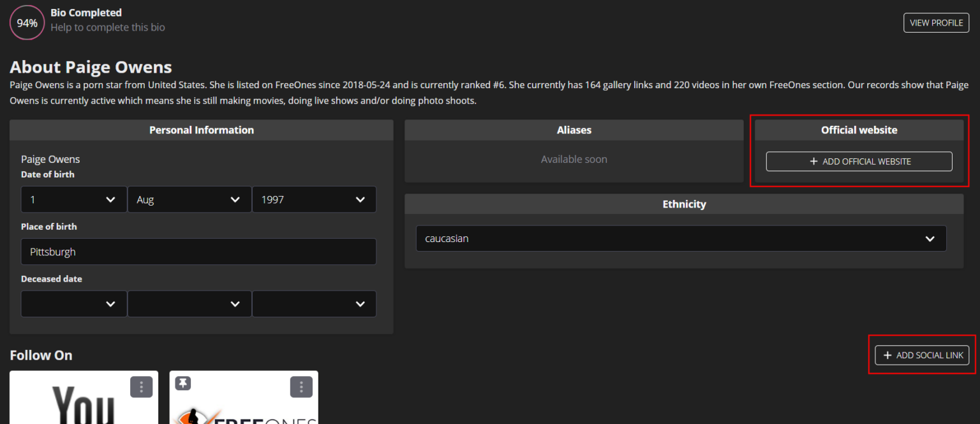Expand the birth year dropdown showing 1997
Image resolution: width=980 pixels, height=424 pixels.
(x=313, y=200)
